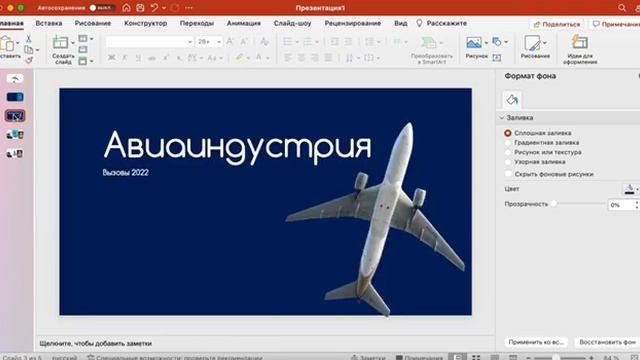Click the slide Layout icon
The width and height of the screenshot is (640, 360).
83,38
